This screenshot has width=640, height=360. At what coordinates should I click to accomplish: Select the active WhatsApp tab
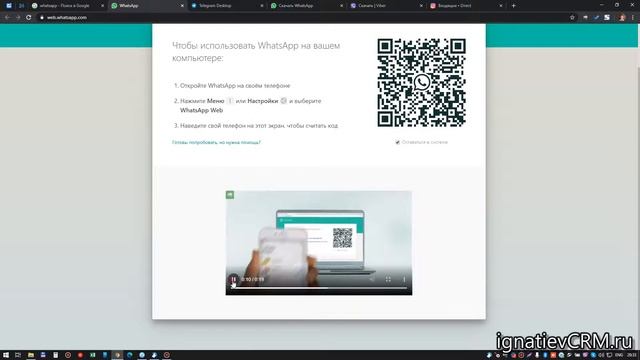tap(147, 6)
